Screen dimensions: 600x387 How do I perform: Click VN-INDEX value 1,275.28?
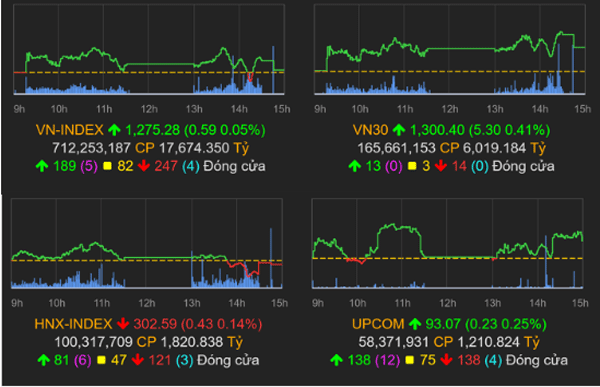(153, 130)
